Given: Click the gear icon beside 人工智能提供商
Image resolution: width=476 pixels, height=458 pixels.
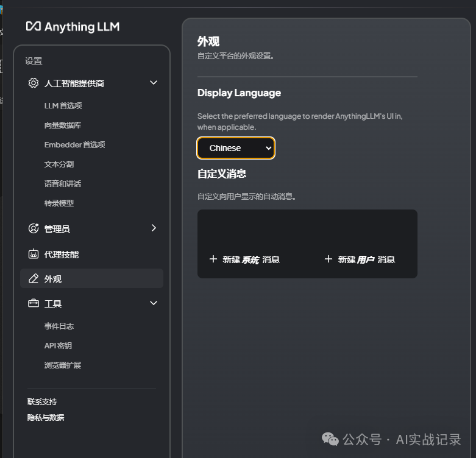Looking at the screenshot, I should (34, 83).
